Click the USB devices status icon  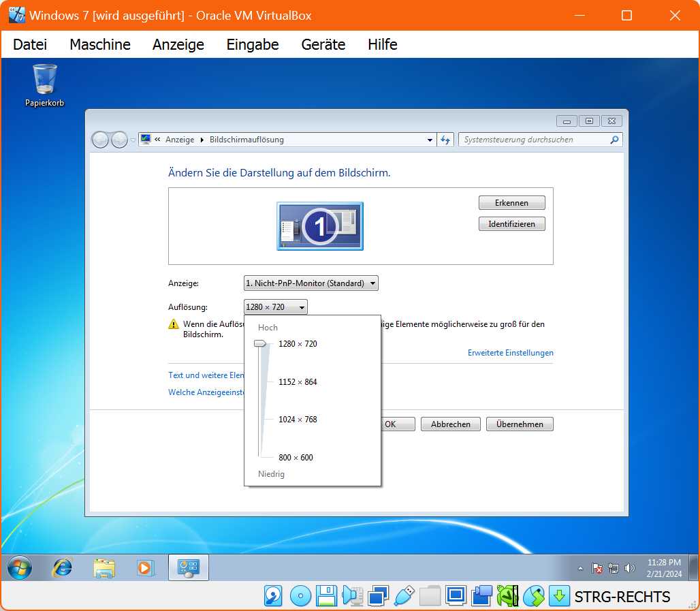[x=404, y=596]
